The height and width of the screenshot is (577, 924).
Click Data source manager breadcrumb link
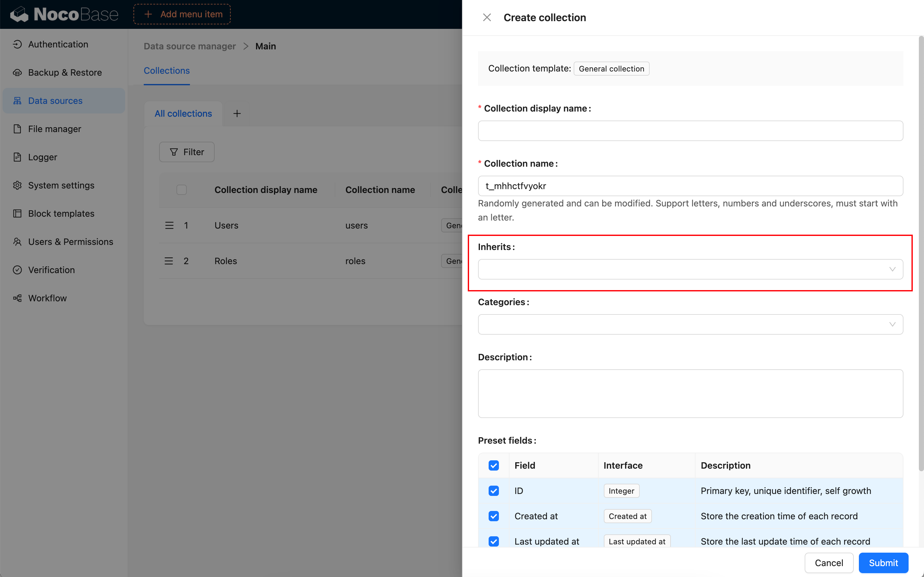pyautogui.click(x=189, y=46)
